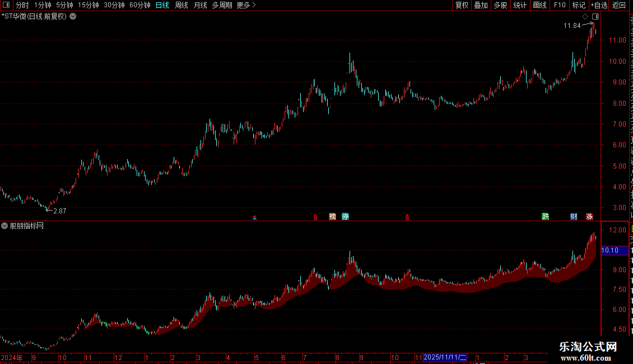Click the blue 财 financial report marker
Image resolution: width=633 pixels, height=364 pixels.
point(574,217)
